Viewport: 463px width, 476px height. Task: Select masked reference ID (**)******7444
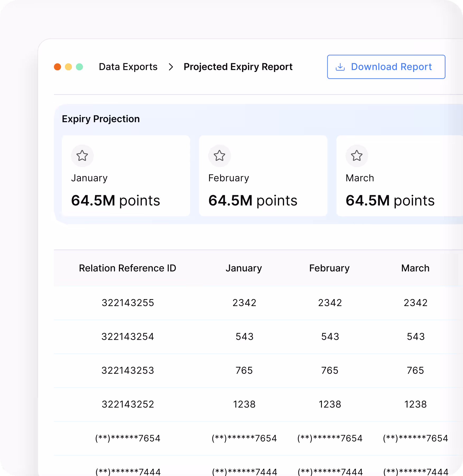pos(128,472)
